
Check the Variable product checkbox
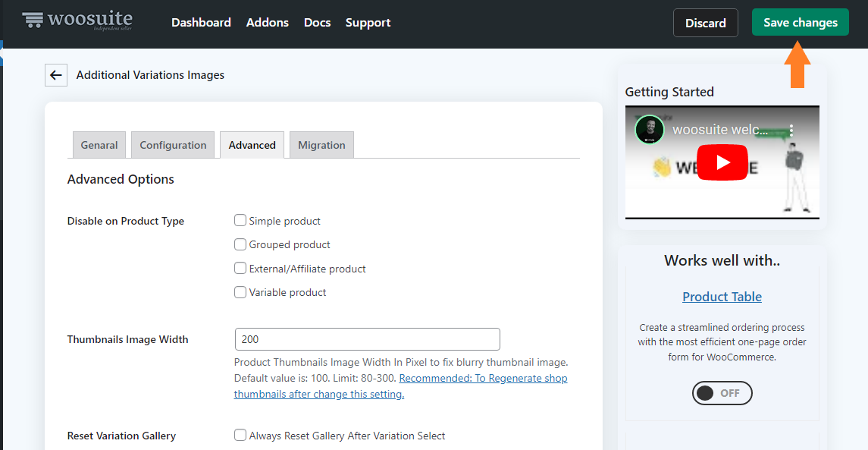point(240,292)
